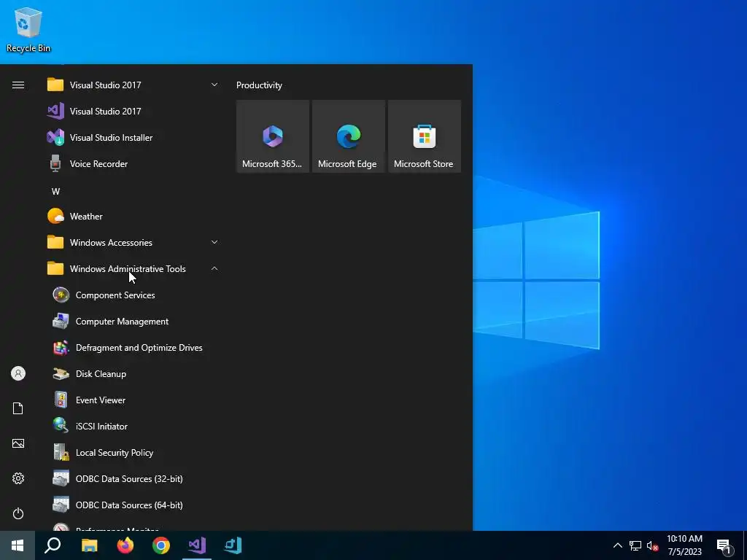Open the date and time clock
Image resolution: width=747 pixels, height=560 pixels.
(x=684, y=545)
